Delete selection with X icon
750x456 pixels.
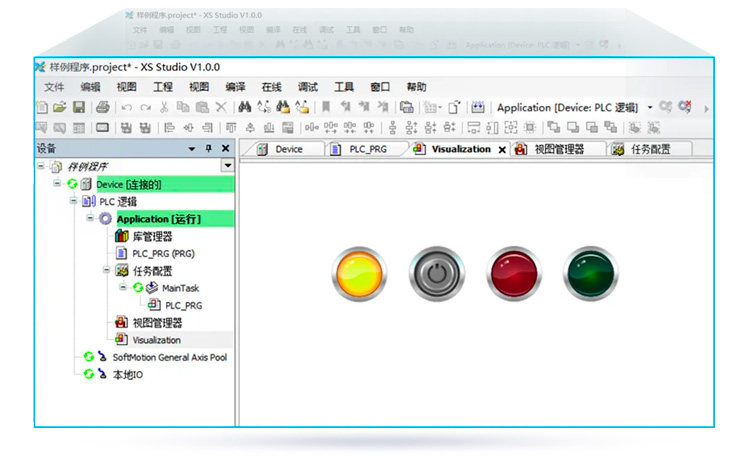click(x=221, y=107)
